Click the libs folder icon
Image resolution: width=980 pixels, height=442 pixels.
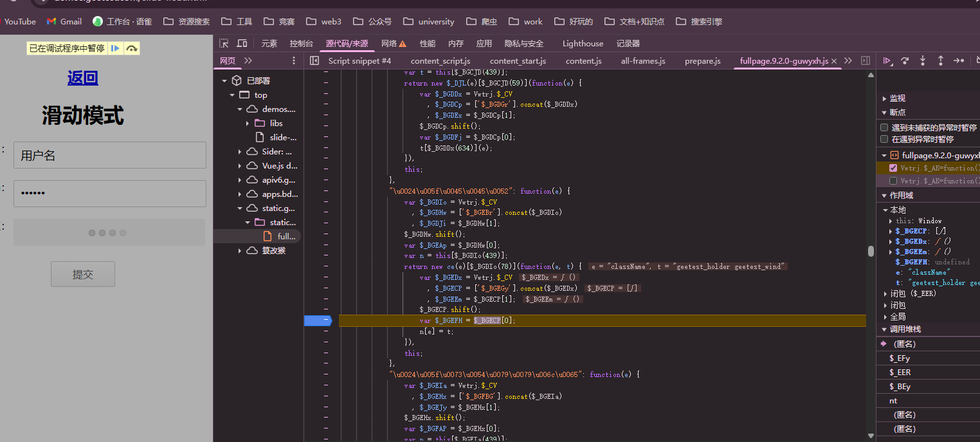click(260, 123)
